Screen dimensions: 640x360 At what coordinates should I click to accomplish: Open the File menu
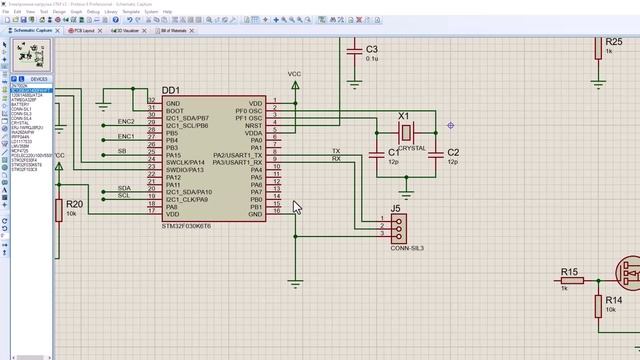(x=6, y=11)
